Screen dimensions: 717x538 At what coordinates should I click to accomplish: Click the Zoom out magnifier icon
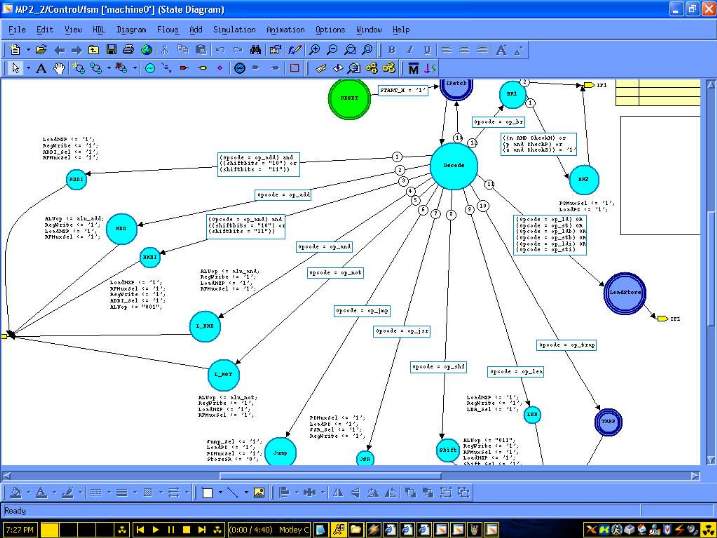[x=332, y=49]
